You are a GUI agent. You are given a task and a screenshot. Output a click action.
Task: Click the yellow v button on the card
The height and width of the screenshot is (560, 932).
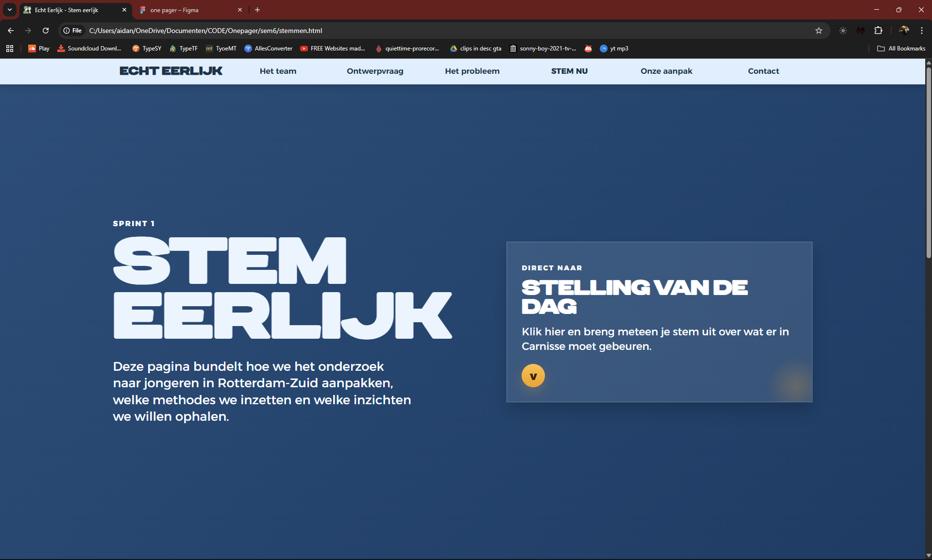pyautogui.click(x=533, y=376)
